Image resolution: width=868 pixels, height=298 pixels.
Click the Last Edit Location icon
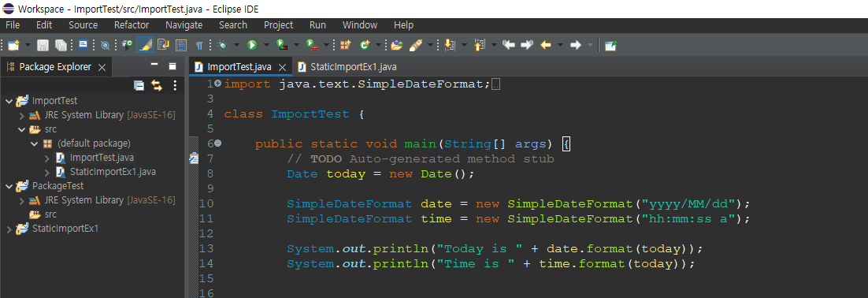click(x=508, y=46)
